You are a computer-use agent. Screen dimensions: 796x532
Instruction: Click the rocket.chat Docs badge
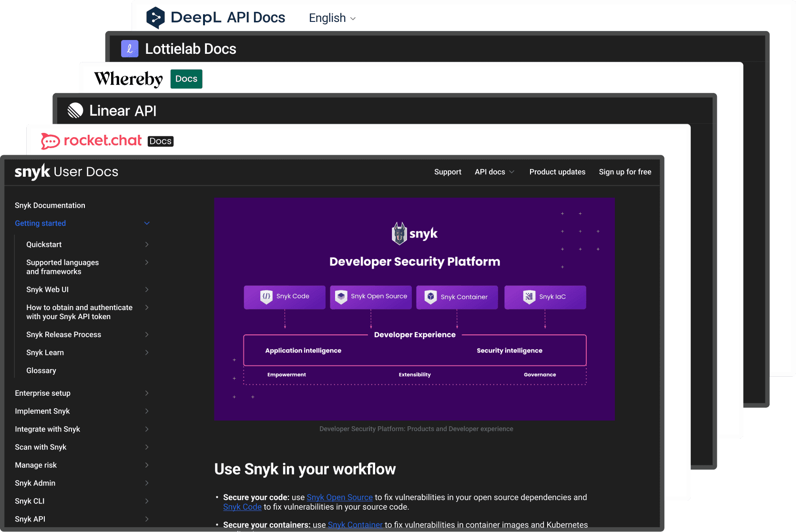161,141
